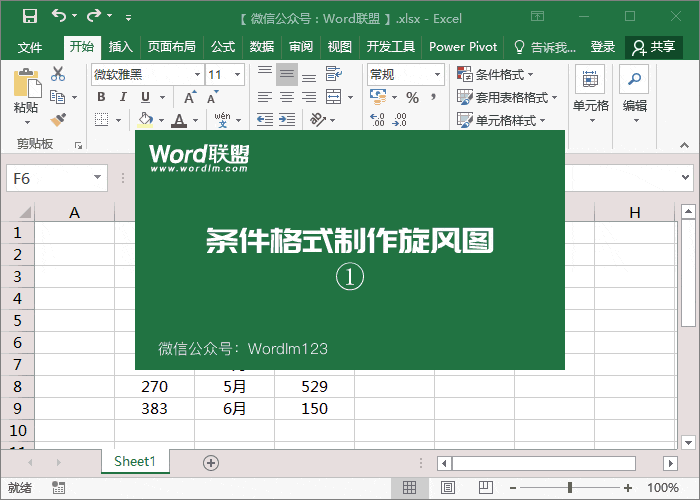Toggle wrap text
This screenshot has height=500, width=700.
[333, 74]
